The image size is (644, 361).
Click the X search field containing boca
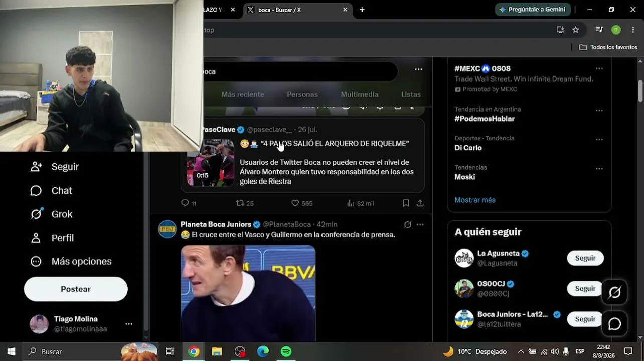pyautogui.click(x=300, y=71)
